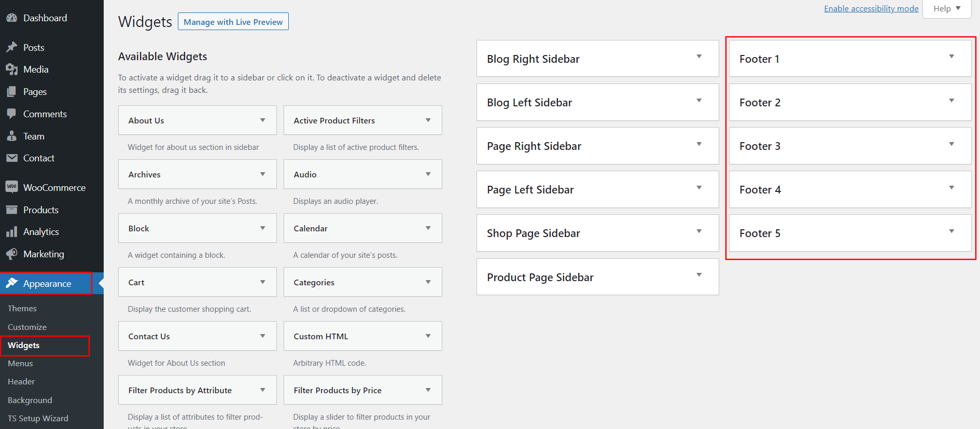Viewport: 980px width, 429px height.
Task: Click the Posts pushpin icon
Action: pos(11,48)
